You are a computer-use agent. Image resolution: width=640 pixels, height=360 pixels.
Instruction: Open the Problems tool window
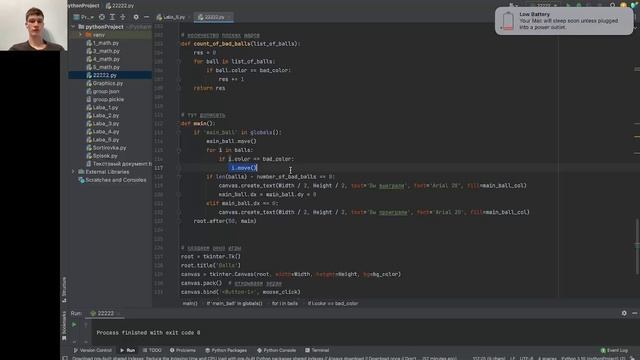tap(182, 350)
